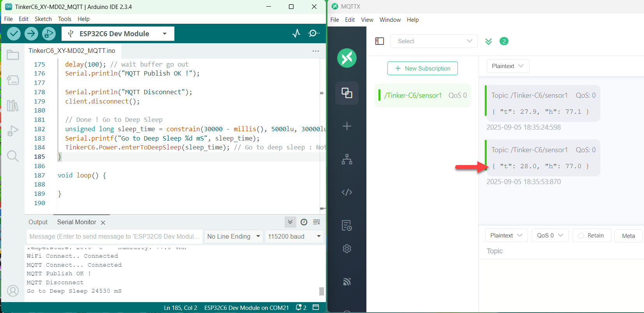The image size is (644, 313).
Task: Open the 115200 baud rate dropdown
Action: pos(294,236)
